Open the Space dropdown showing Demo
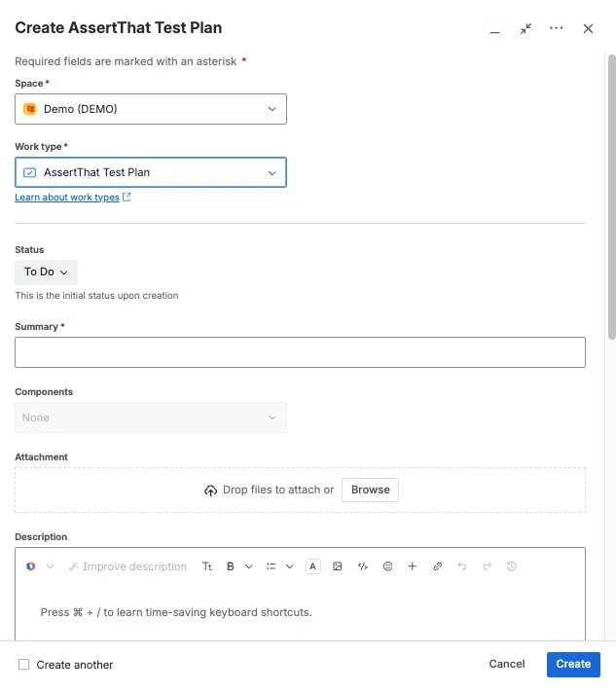616x692 pixels. tap(151, 109)
